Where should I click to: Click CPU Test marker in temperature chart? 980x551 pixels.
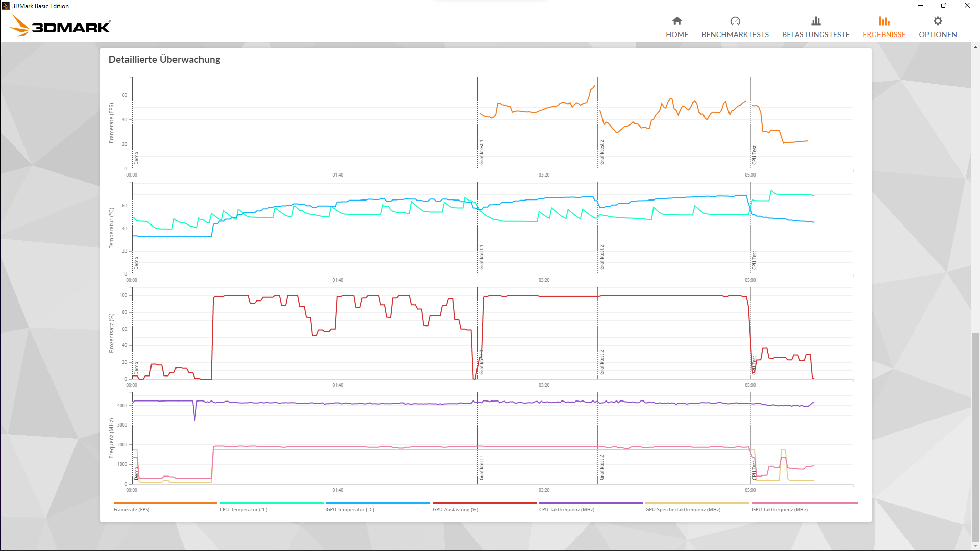754,260
